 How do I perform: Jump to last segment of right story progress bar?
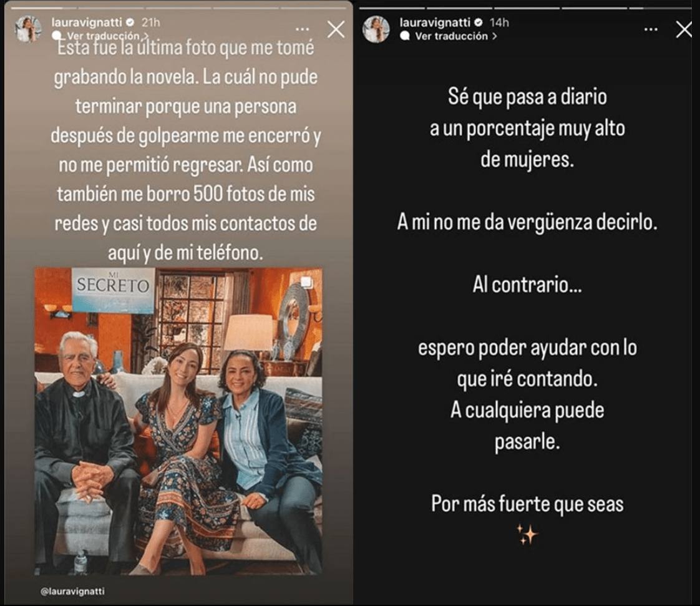[661, 7]
